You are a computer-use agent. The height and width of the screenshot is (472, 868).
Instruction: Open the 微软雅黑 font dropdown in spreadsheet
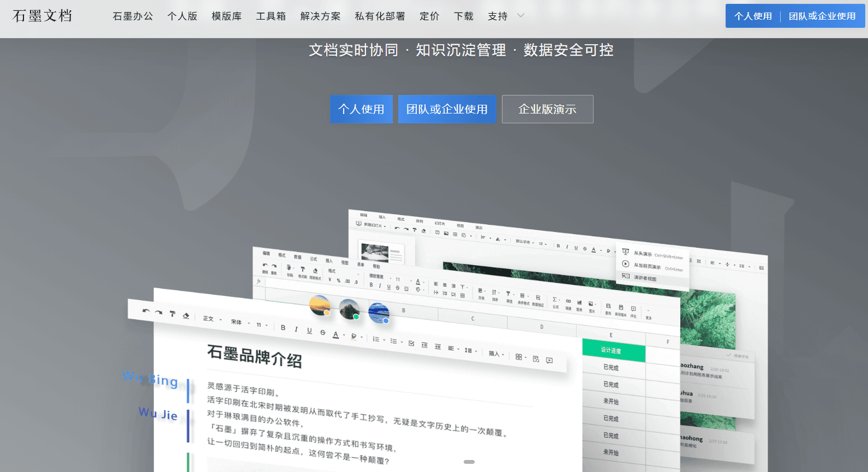[x=379, y=277]
